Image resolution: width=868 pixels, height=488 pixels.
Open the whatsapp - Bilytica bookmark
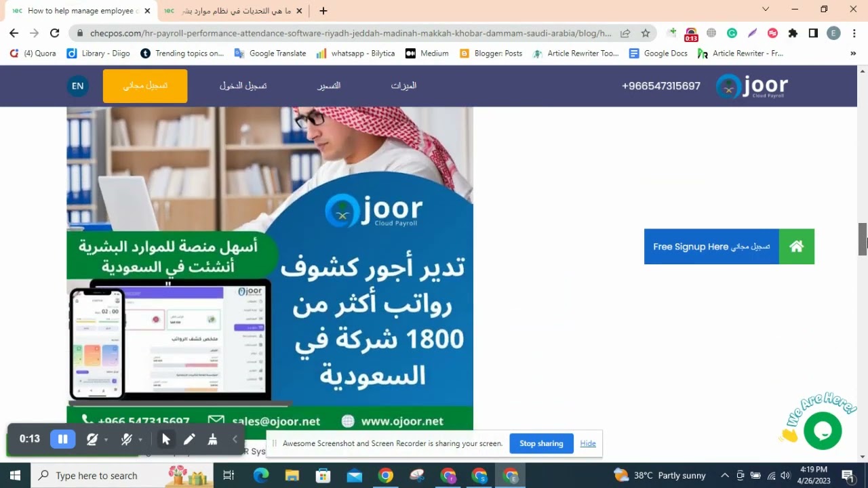click(x=355, y=53)
